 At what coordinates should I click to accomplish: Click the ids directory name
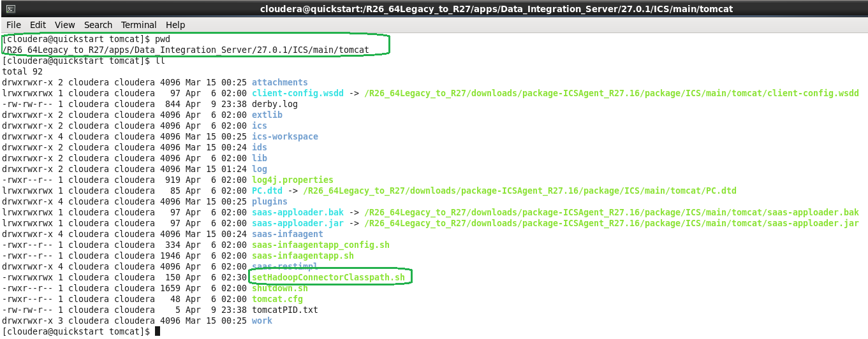coord(260,147)
